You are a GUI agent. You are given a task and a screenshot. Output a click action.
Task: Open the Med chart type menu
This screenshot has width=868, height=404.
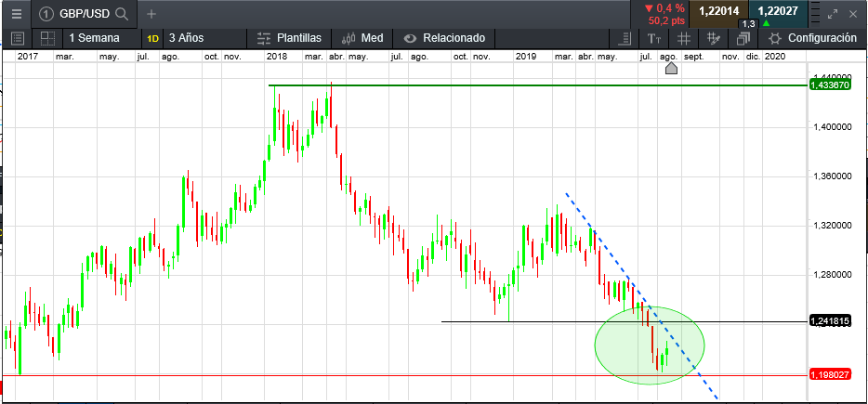tap(362, 38)
